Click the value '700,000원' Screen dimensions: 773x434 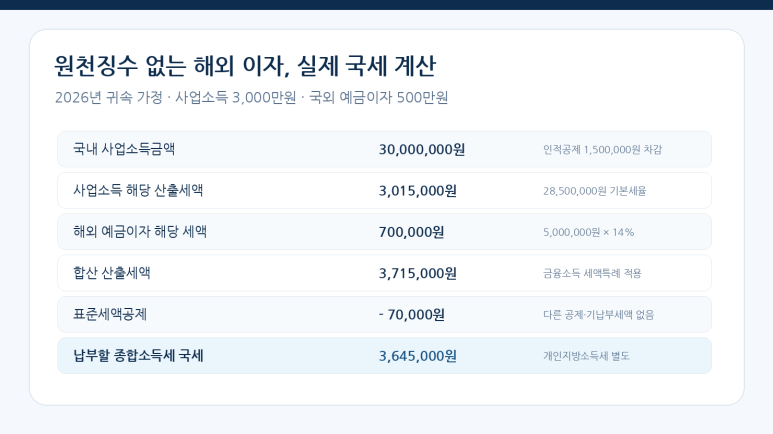[x=411, y=232]
